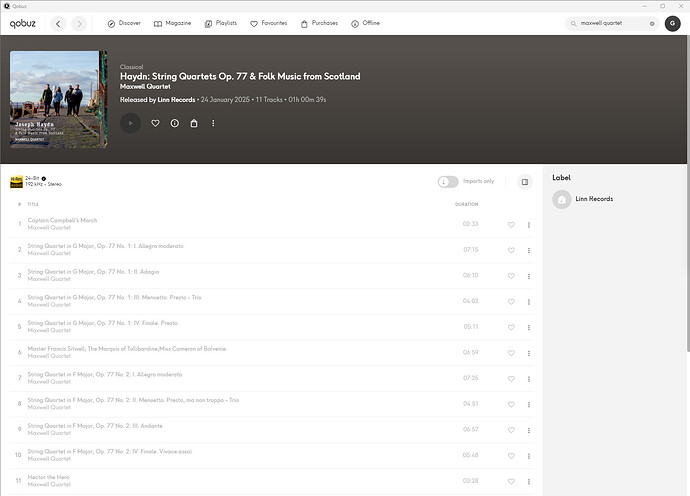Favourite track Op. 77 No. 1: IV. Finale. Presto

(511, 327)
